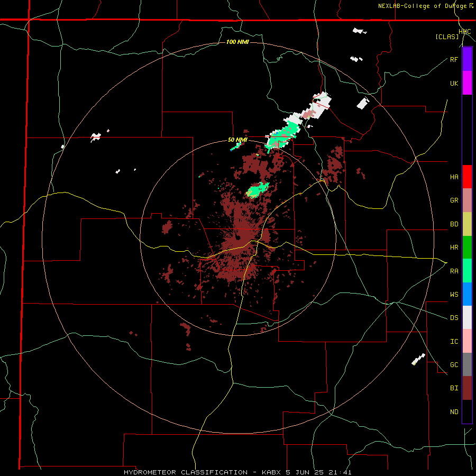Click the GR graupel legend swatch

[467, 200]
